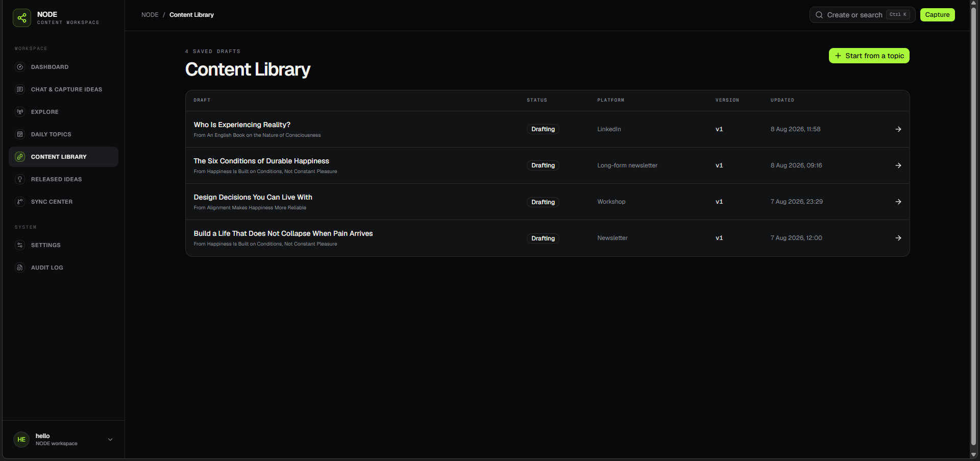Click the Drafting badge in Workshop row
Viewport: 980px width, 461px height.
543,202
